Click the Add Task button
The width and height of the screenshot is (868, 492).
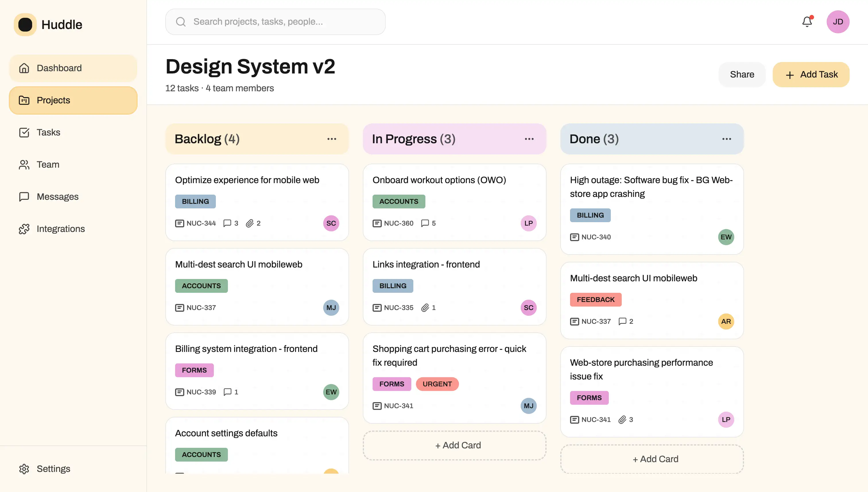[811, 74]
